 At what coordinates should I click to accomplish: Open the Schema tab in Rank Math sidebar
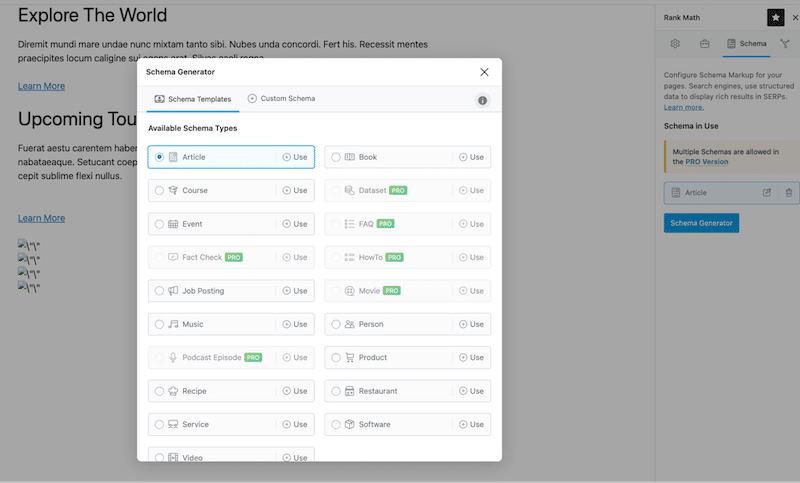(746, 44)
